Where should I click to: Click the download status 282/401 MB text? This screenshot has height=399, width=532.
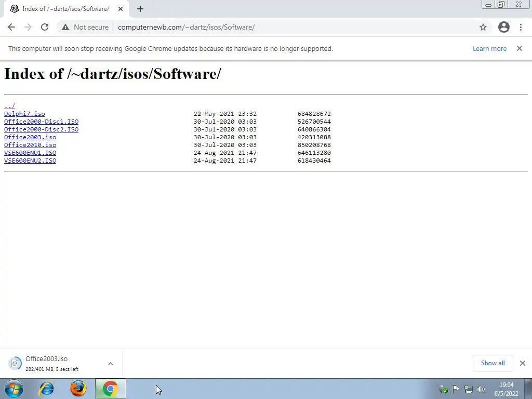click(x=52, y=369)
